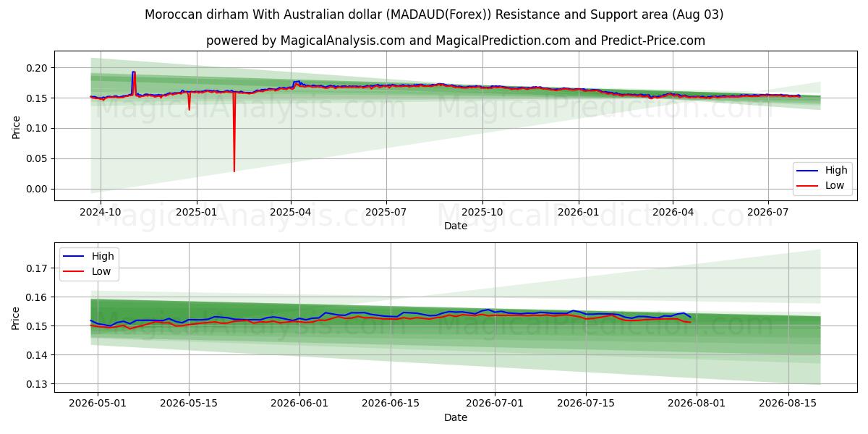
Task: Click the 2026-07 tick label
Action: [x=767, y=213]
